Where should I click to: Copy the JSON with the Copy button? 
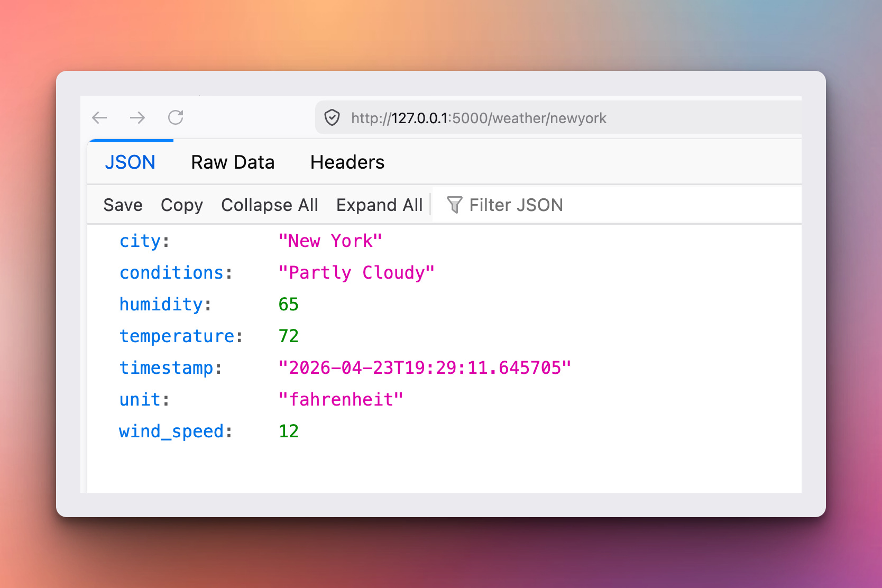pos(182,205)
